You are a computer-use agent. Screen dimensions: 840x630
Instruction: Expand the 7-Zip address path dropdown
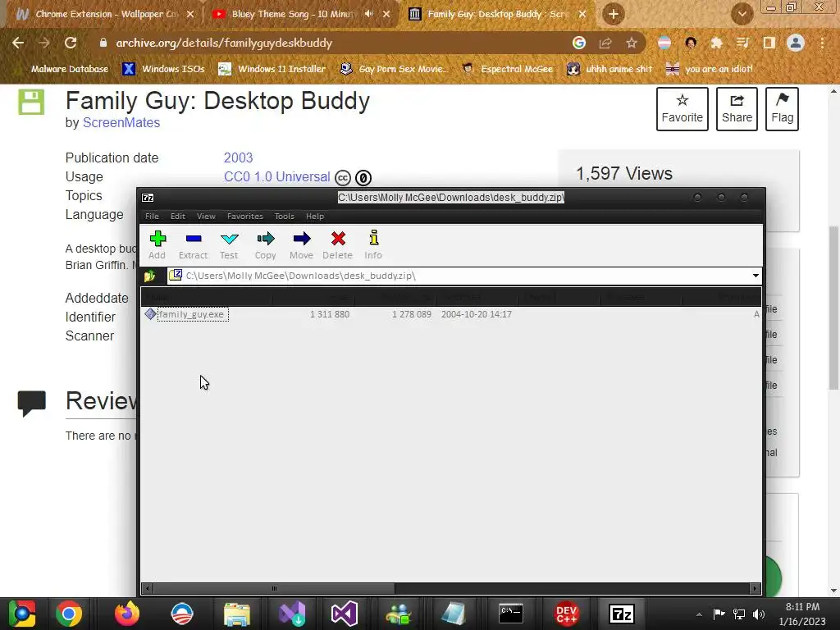(x=756, y=276)
